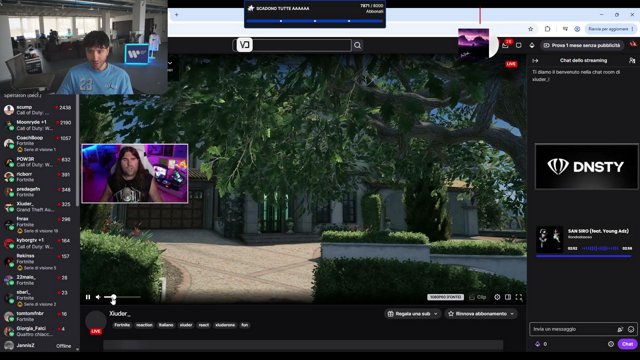Click the magnifier search button
640x360 pixels.
[358, 45]
